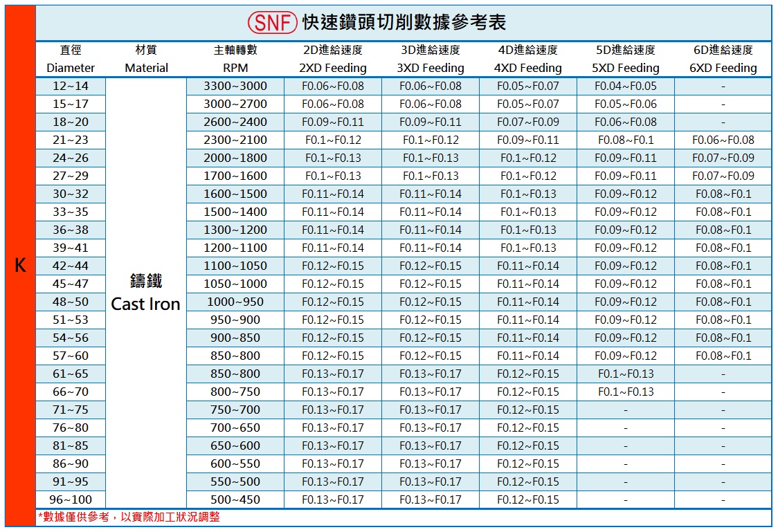
Task: Select the 2XD Feeding column header
Action: tap(333, 59)
